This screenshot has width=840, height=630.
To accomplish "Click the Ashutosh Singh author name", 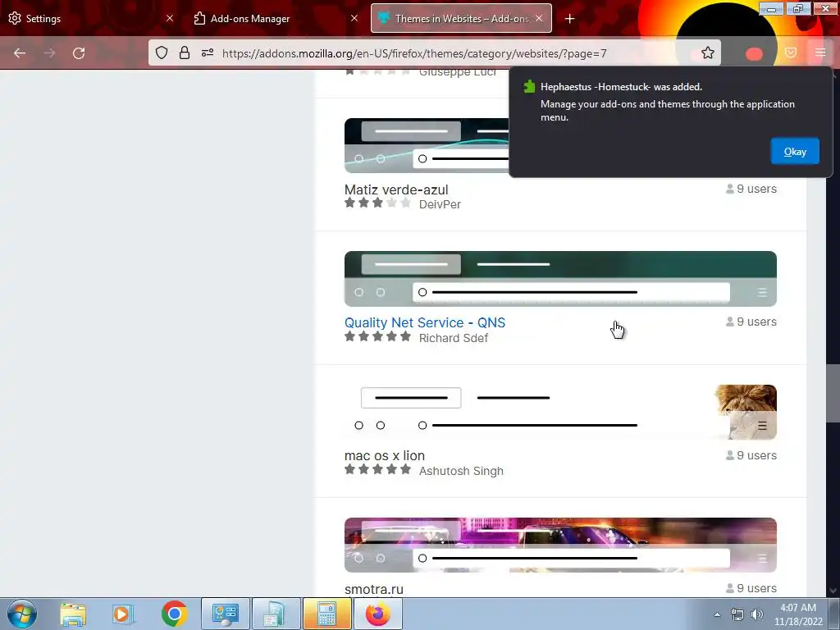I will (461, 471).
